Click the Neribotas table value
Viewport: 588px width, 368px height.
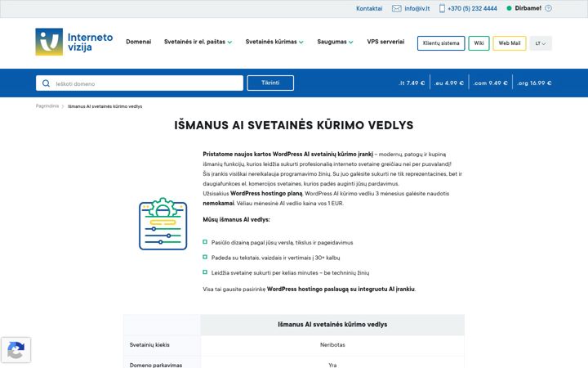point(332,345)
